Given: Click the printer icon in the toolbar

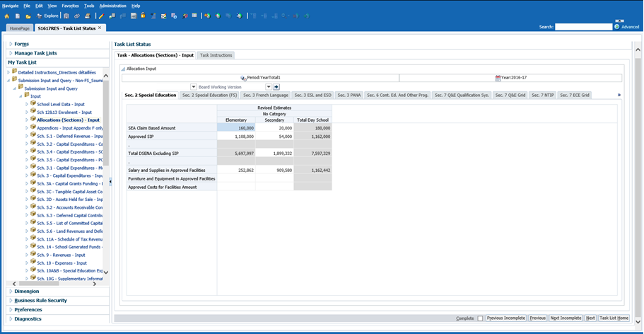Looking at the screenshot, I should [x=88, y=16].
